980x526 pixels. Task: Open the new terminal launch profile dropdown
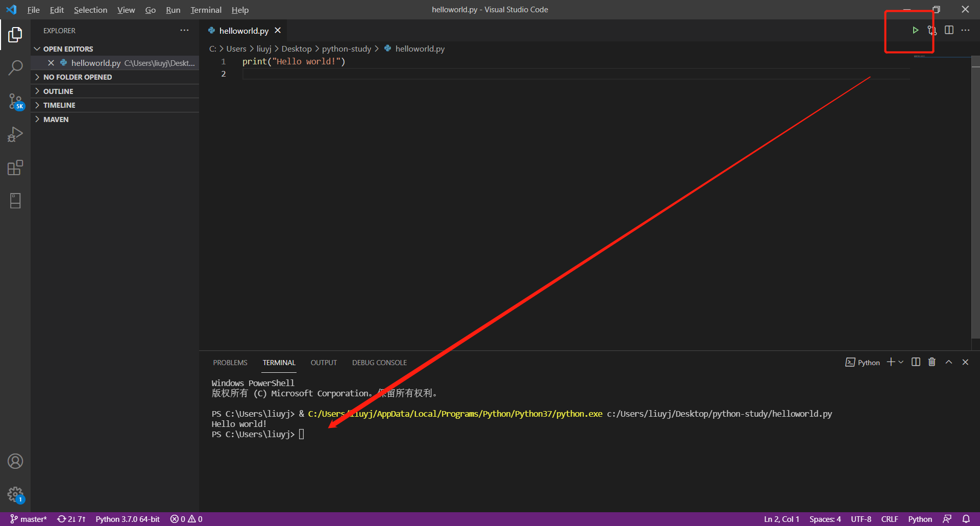[901, 362]
